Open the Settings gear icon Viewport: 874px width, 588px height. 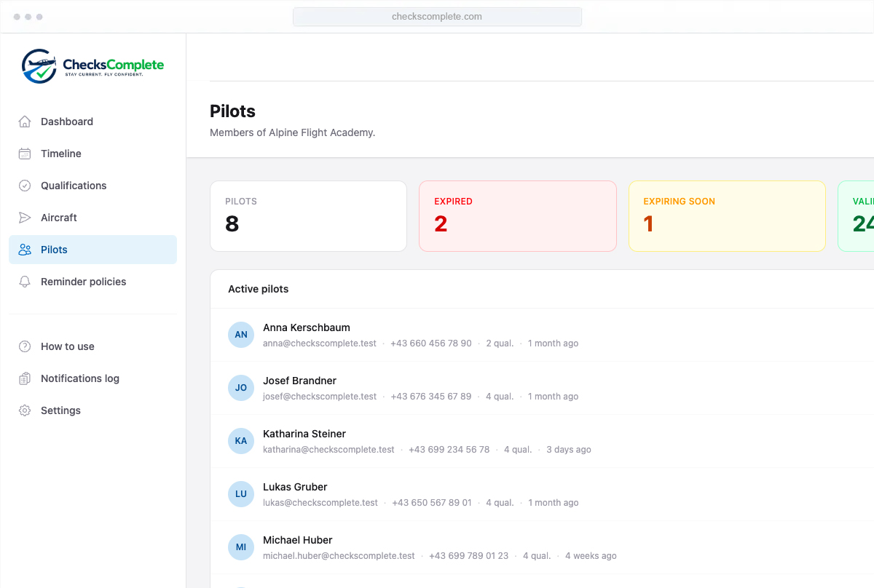[25, 410]
